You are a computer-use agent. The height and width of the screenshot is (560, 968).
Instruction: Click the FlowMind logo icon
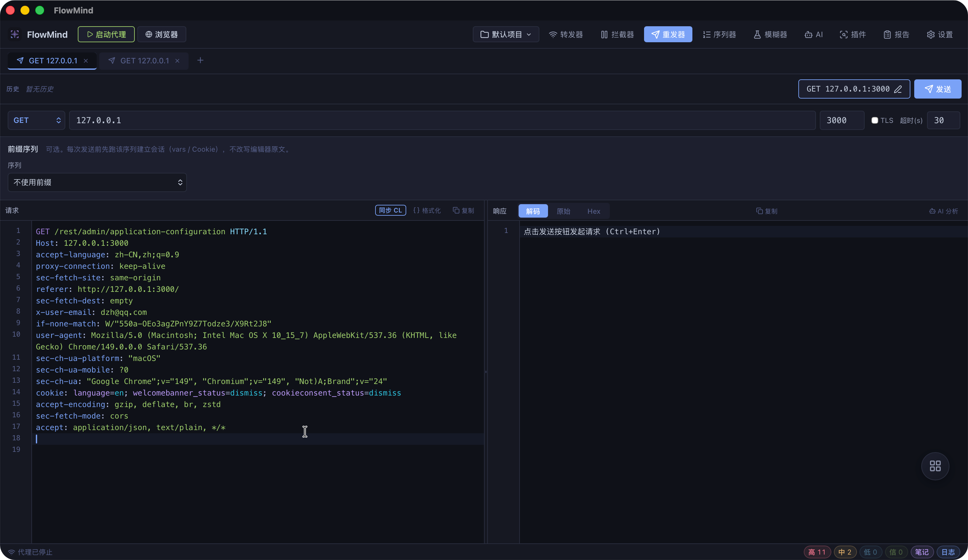[x=15, y=35]
